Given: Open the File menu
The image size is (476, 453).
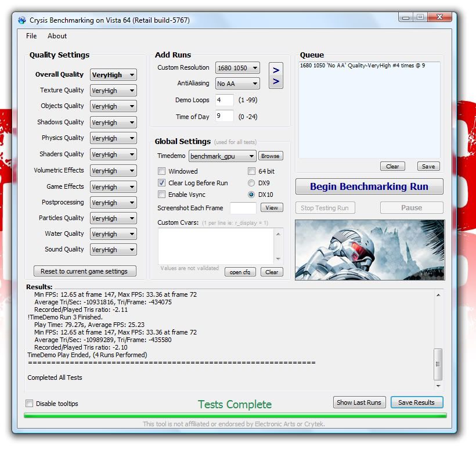Looking at the screenshot, I should pos(31,36).
